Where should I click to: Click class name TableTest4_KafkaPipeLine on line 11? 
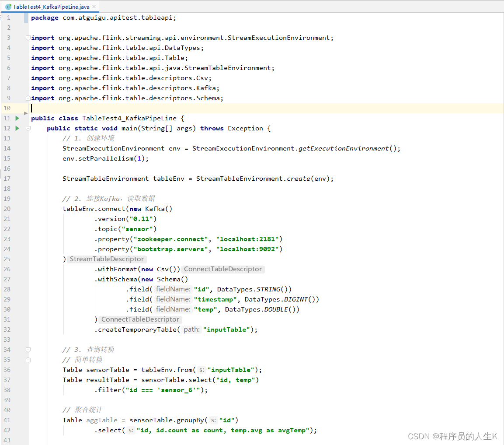[129, 118]
